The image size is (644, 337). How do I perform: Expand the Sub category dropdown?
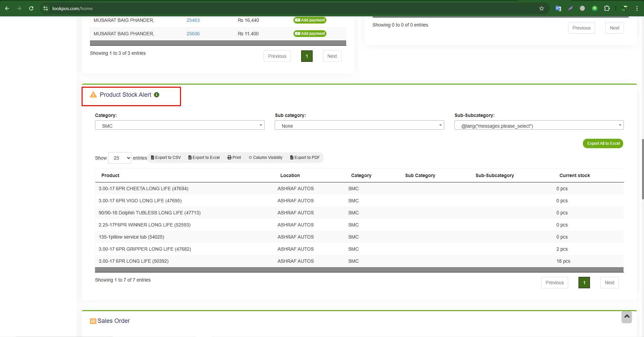pos(359,126)
